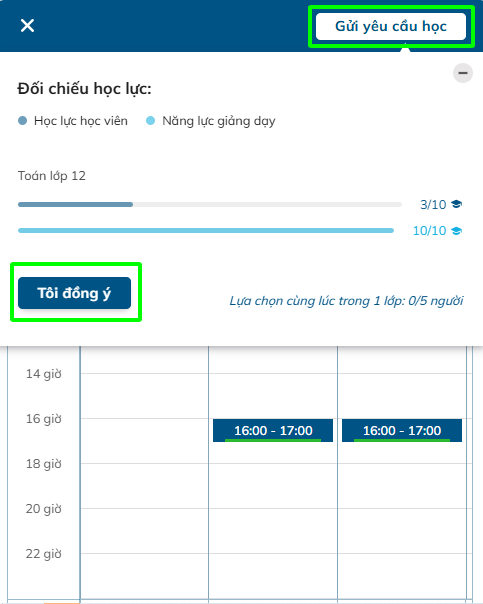
Task: Click the 10/10 score text
Action: [x=429, y=231]
